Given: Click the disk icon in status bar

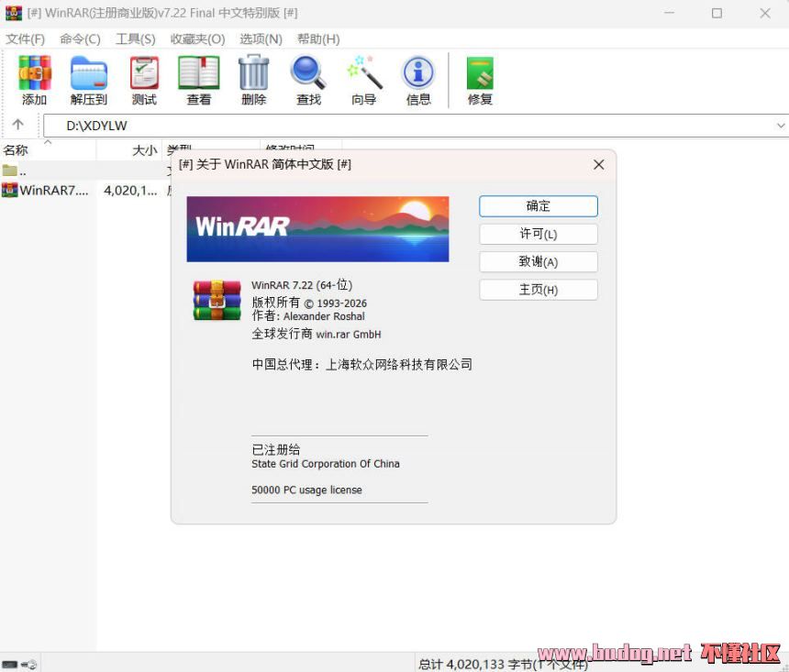Looking at the screenshot, I should click(9, 664).
